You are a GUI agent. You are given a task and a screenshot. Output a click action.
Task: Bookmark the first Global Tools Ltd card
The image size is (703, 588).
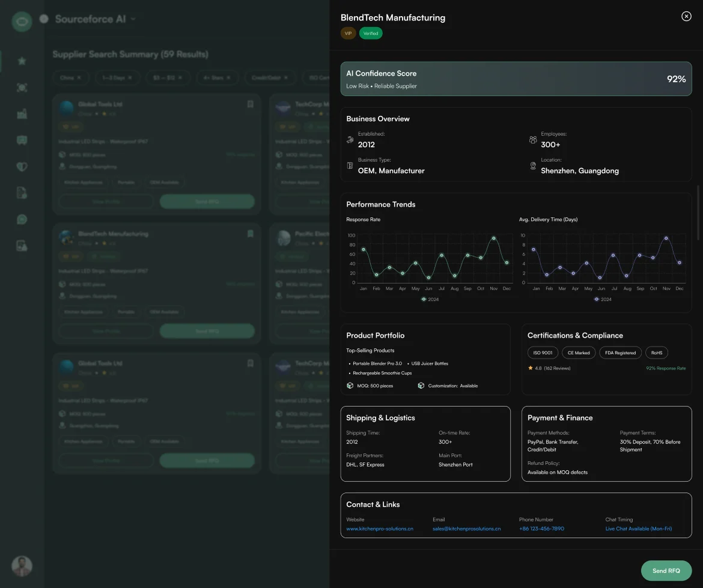click(250, 104)
